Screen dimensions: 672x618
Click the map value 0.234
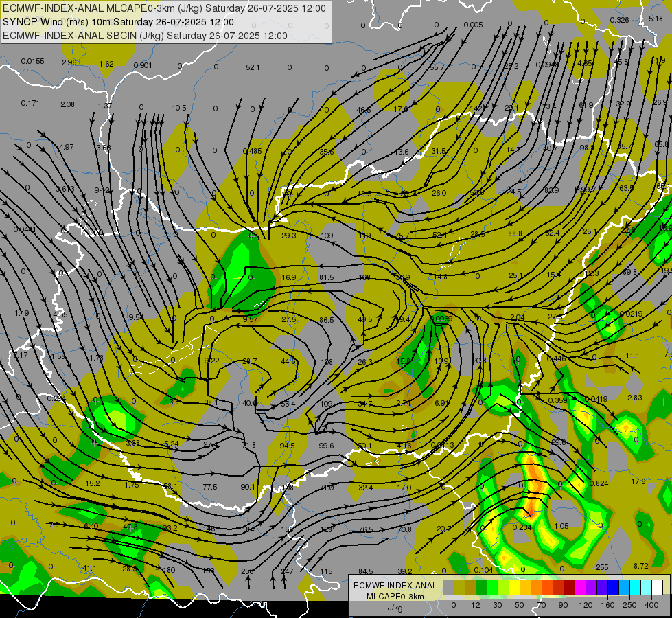pos(522,527)
